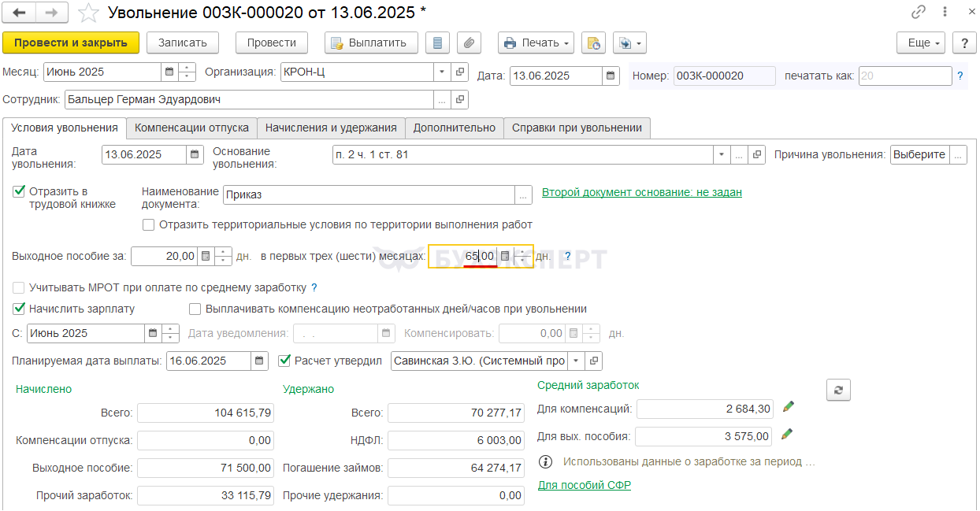Click the help question mark button

964,43
